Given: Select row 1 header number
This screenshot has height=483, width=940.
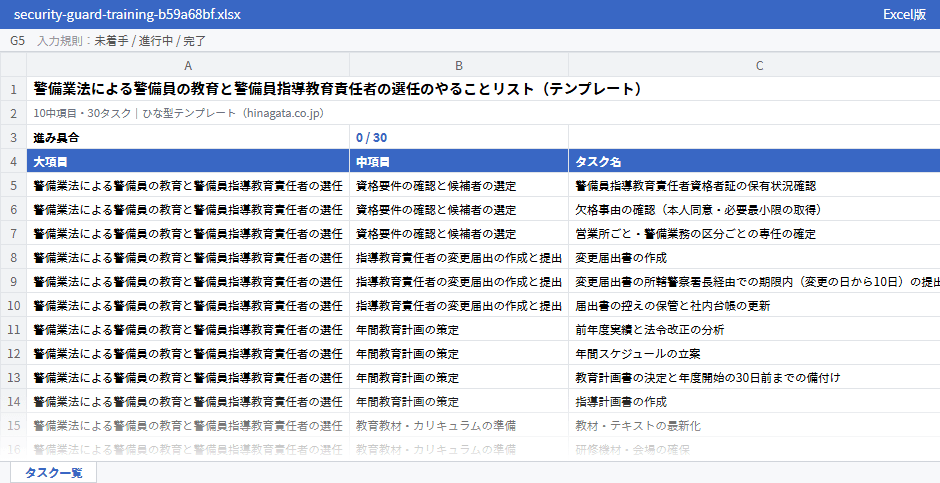Looking at the screenshot, I should coord(13,89).
